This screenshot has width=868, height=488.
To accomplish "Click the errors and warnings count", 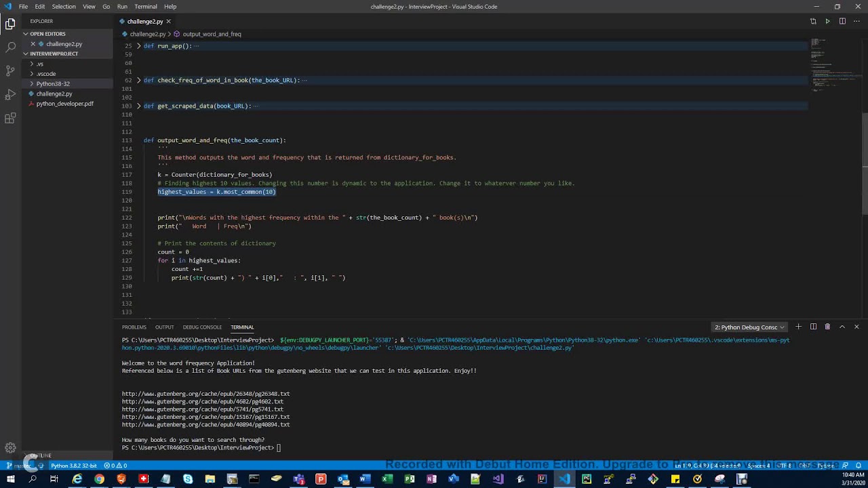I will (x=115, y=466).
